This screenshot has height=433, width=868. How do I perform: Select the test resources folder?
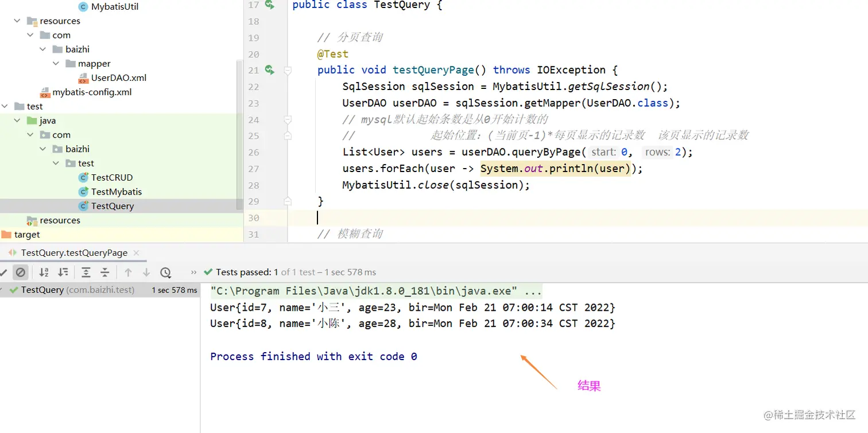[60, 221]
